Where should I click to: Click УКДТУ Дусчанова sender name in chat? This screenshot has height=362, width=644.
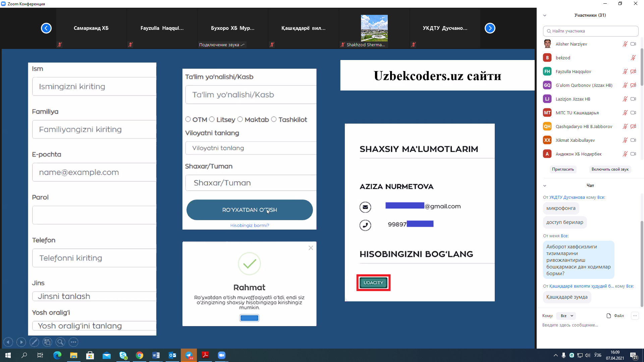(x=567, y=197)
